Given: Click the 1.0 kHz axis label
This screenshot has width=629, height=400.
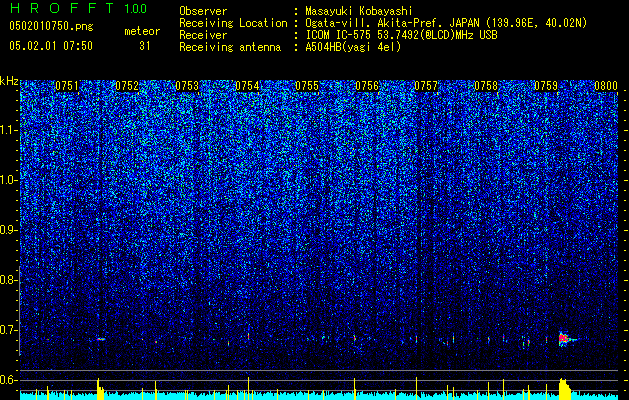Looking at the screenshot, I should coord(9,180).
